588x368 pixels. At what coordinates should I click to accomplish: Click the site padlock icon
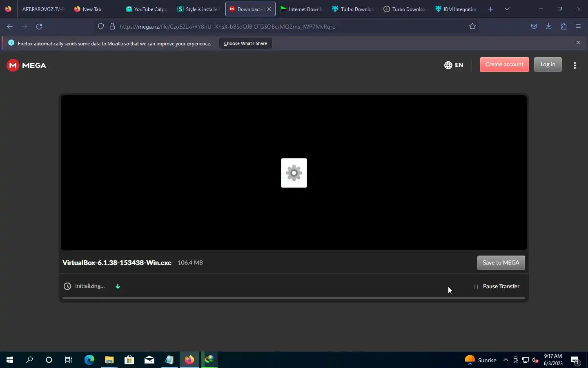112,27
